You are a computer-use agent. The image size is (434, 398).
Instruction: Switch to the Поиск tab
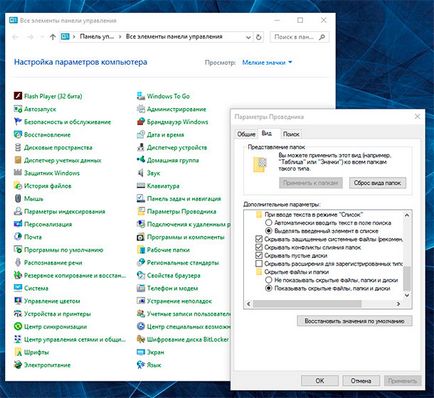pyautogui.click(x=291, y=134)
